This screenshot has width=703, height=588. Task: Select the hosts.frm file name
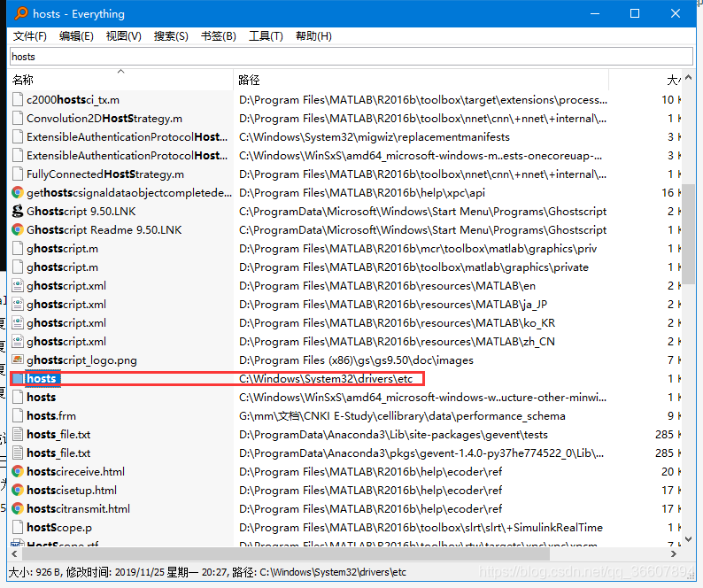click(51, 416)
